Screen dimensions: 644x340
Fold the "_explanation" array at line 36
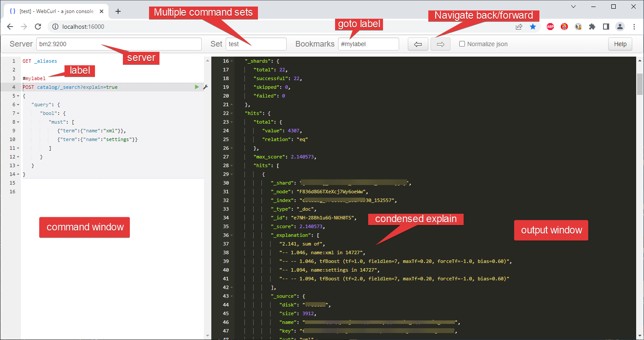(232, 235)
